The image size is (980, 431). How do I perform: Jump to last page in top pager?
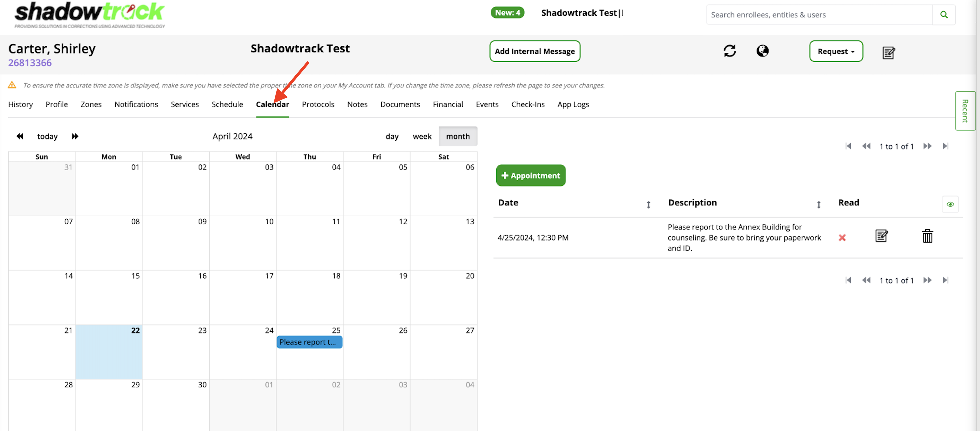(945, 146)
